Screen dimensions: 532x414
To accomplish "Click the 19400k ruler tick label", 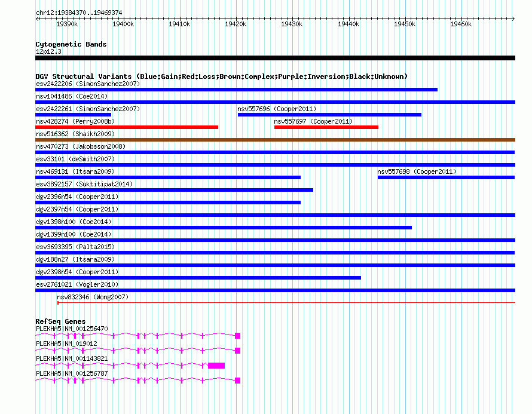I will tap(123, 24).
